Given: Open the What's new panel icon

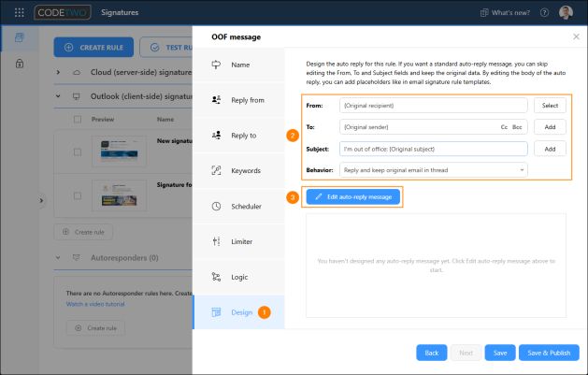Looking at the screenshot, I should [484, 13].
